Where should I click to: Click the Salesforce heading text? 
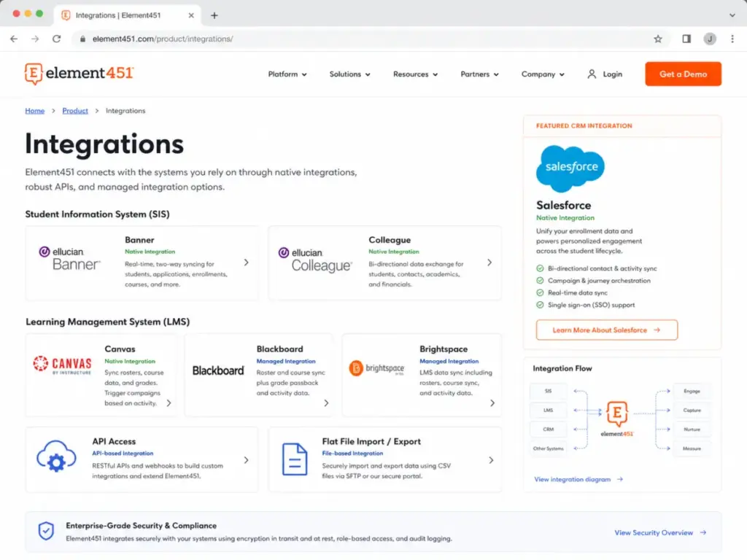pyautogui.click(x=564, y=205)
